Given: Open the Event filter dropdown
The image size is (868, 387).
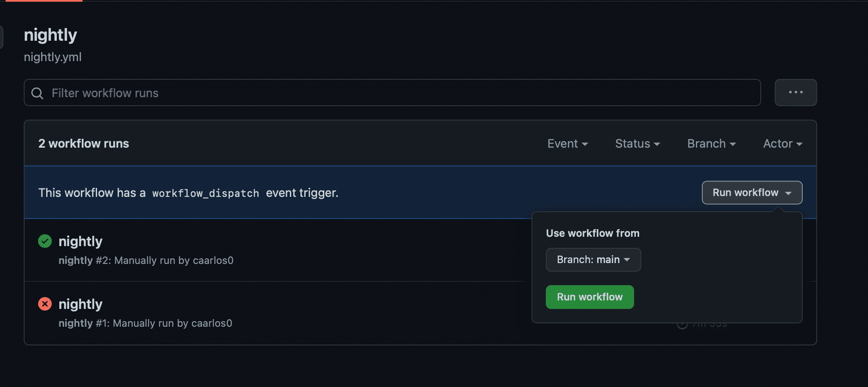Looking at the screenshot, I should click(567, 143).
